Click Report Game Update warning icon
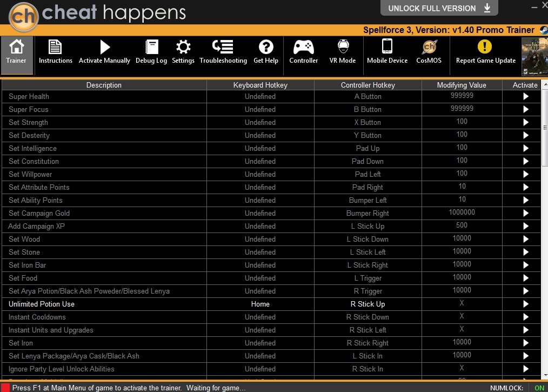Image resolution: width=548 pixels, height=392 pixels. (x=484, y=46)
